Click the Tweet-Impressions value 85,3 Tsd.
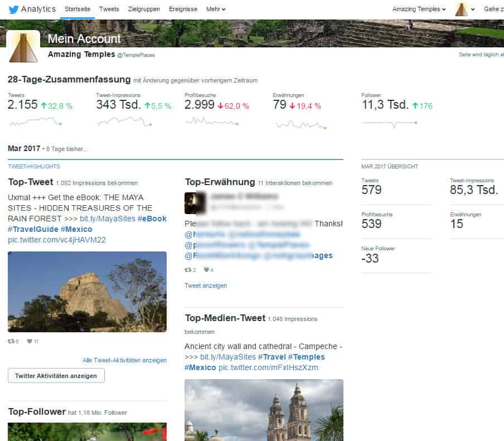 pyautogui.click(x=474, y=190)
